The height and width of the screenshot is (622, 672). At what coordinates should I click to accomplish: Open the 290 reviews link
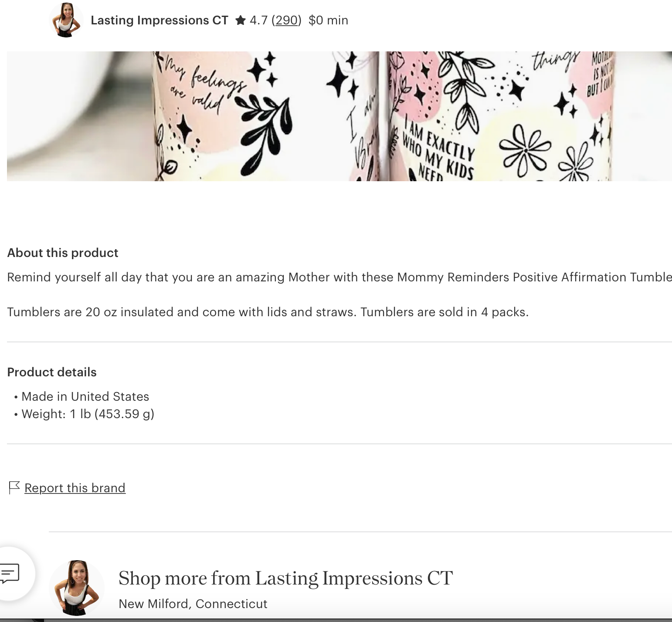tap(286, 20)
